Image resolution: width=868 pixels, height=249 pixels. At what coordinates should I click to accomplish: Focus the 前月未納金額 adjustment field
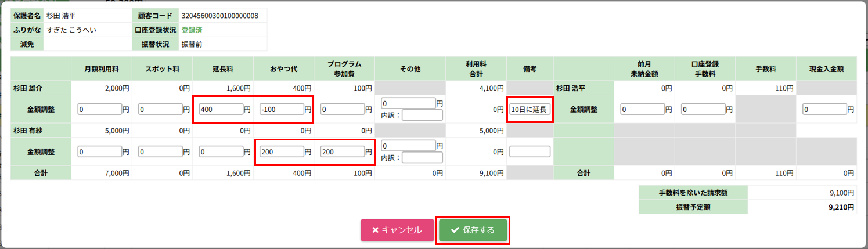(x=643, y=109)
